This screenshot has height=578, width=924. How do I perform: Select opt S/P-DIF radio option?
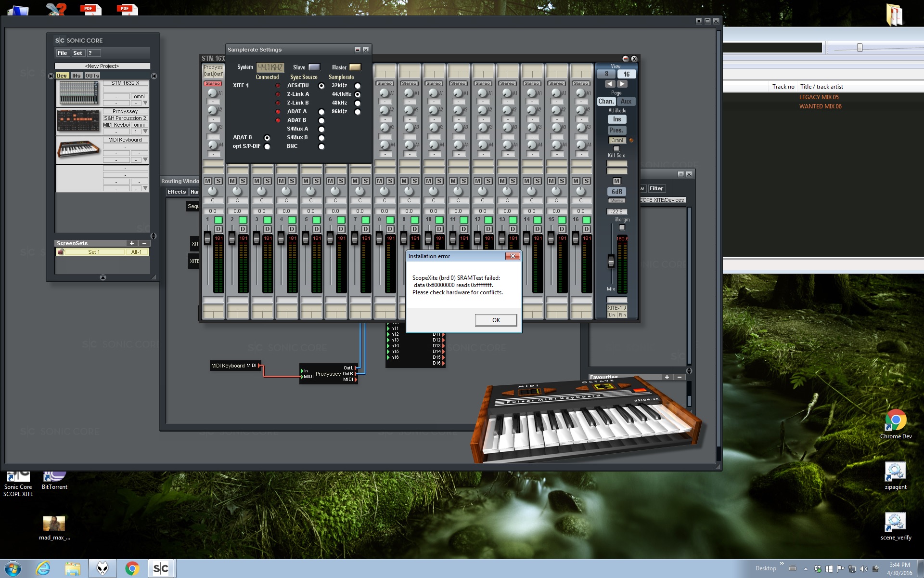[267, 146]
